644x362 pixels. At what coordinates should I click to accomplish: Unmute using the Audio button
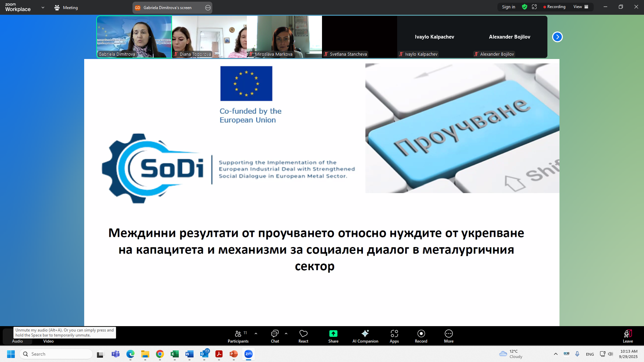(17, 340)
